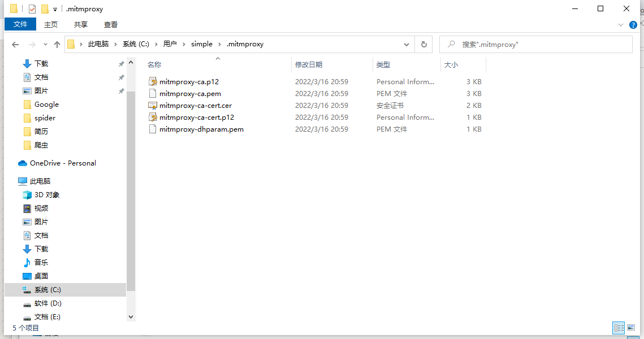Open the 共享 ribbon tab
Image resolution: width=644 pixels, height=339 pixels.
[x=81, y=25]
